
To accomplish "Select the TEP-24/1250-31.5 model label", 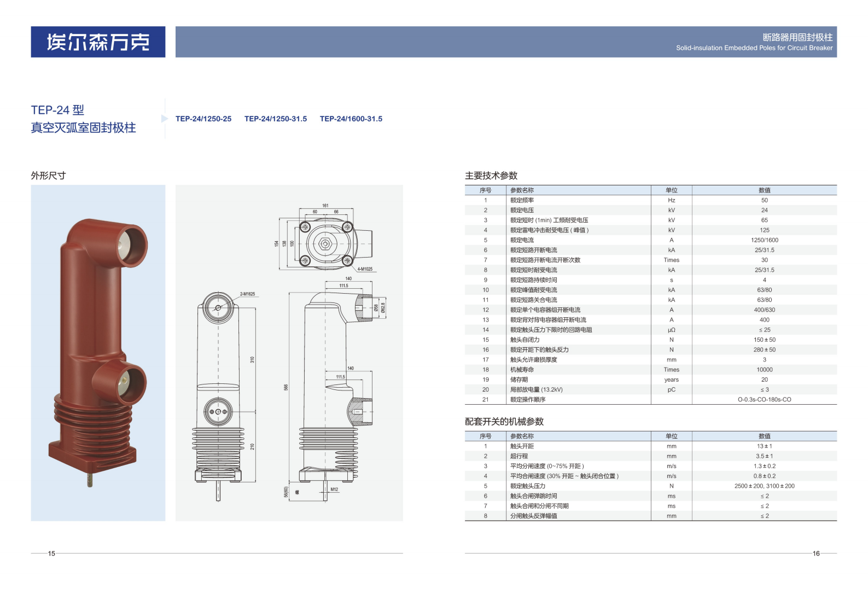I will pyautogui.click(x=276, y=119).
